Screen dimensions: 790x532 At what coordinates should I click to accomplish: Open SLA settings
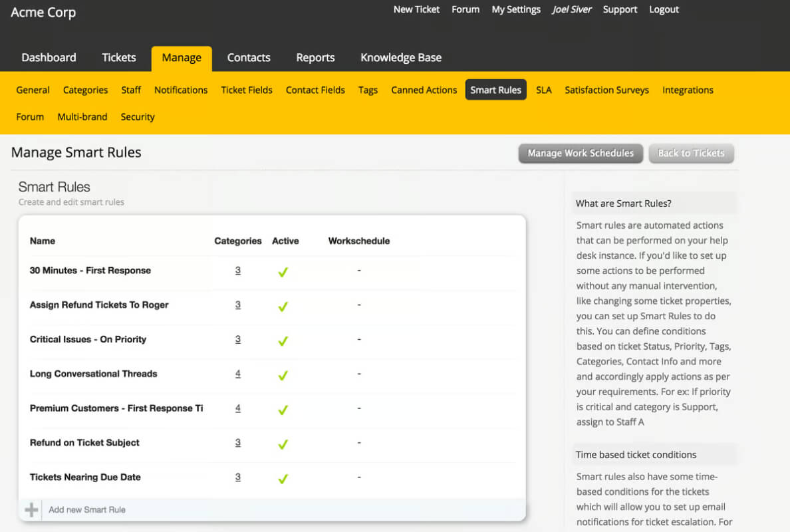pos(544,90)
